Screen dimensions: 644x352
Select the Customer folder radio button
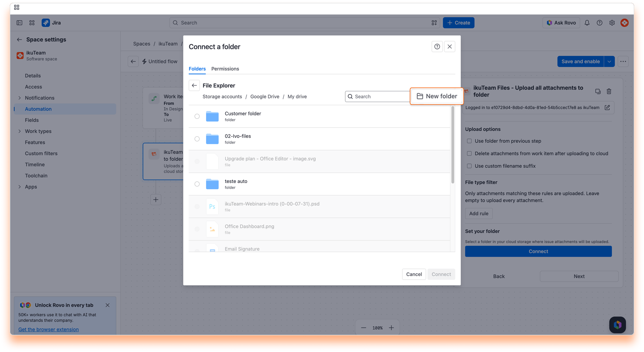pos(197,116)
